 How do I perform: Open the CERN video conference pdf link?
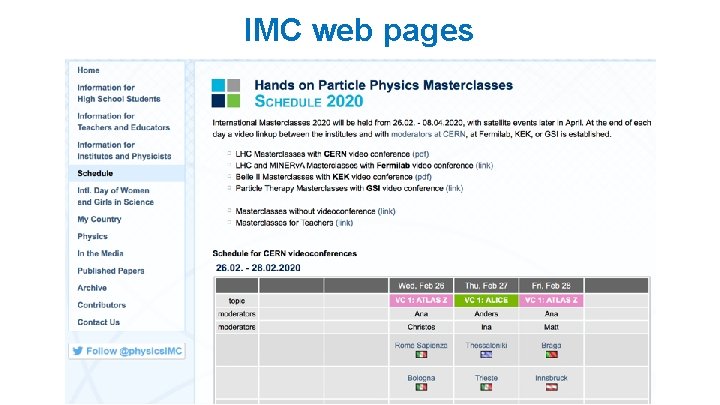(421, 154)
